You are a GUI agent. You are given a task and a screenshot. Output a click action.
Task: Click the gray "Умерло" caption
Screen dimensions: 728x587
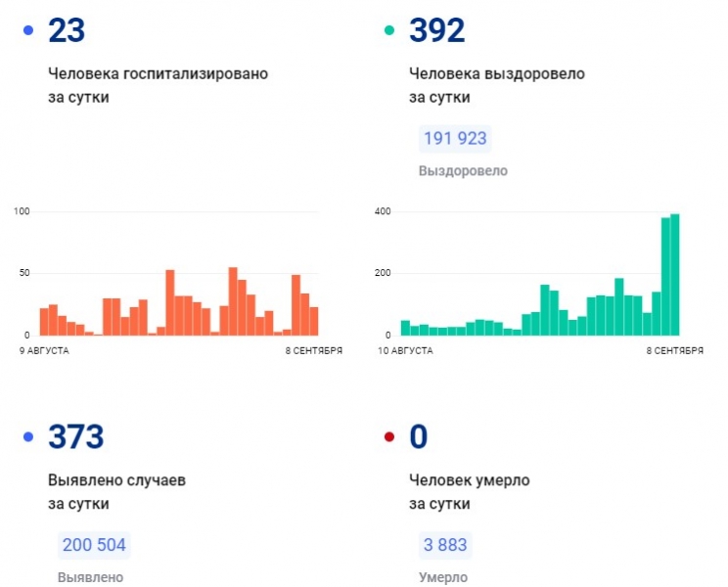(442, 577)
